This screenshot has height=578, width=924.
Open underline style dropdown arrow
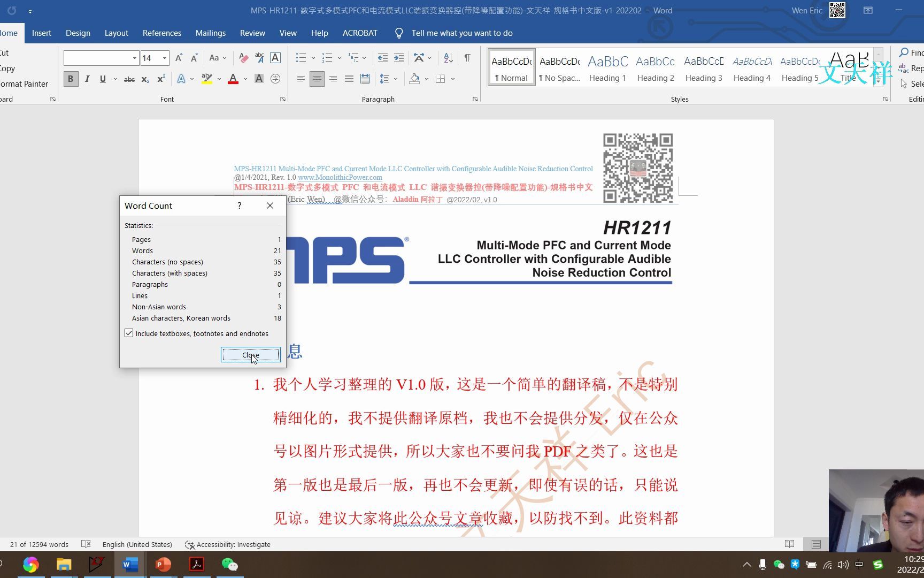[115, 79]
